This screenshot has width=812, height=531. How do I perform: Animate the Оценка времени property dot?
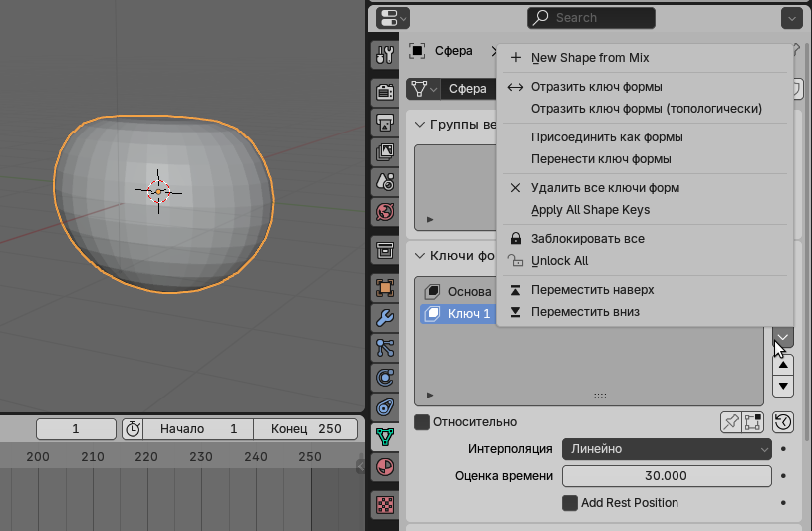pos(783,476)
